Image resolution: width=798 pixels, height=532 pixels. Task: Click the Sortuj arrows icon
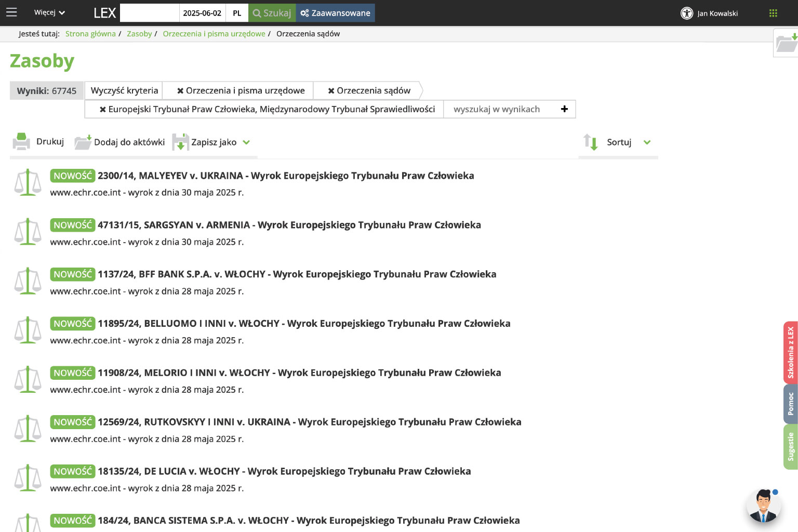click(x=591, y=142)
